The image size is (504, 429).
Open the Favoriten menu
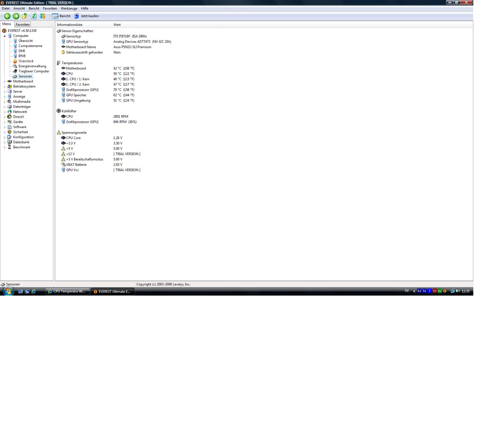click(x=50, y=8)
